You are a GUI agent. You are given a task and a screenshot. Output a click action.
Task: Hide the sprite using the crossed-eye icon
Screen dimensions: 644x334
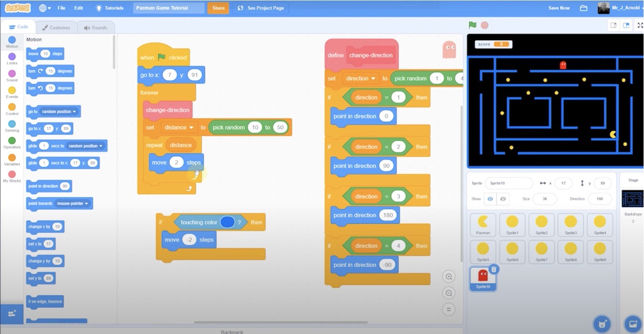click(503, 199)
